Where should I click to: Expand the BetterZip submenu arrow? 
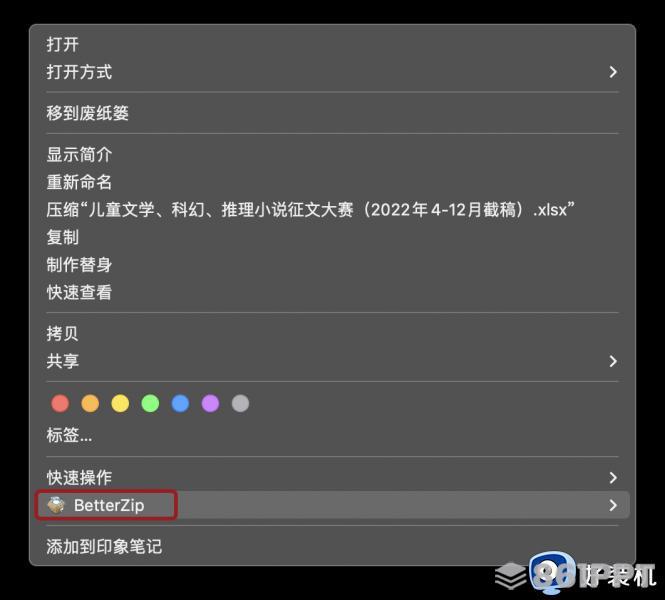[613, 505]
